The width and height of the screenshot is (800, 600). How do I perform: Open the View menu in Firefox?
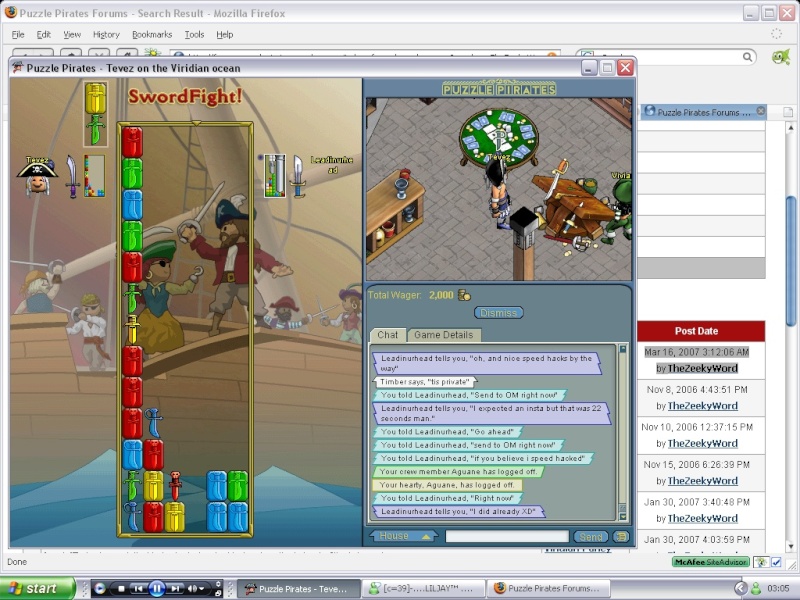coord(72,34)
